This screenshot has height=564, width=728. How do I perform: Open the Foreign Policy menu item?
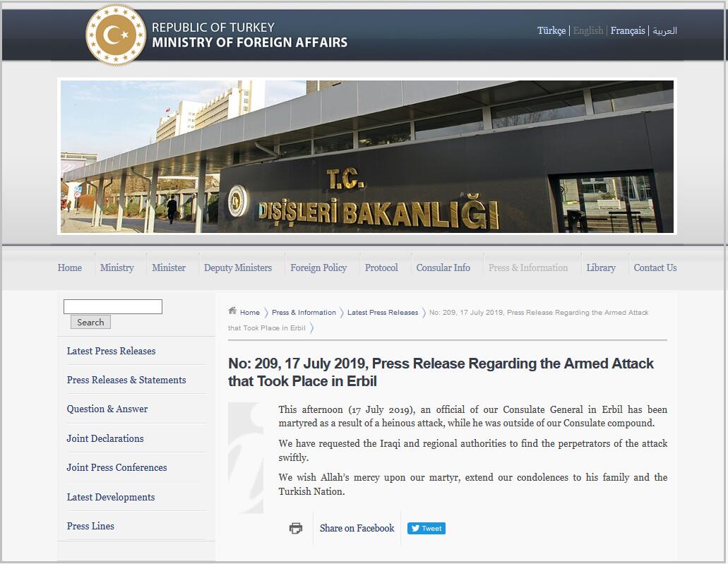tap(318, 268)
